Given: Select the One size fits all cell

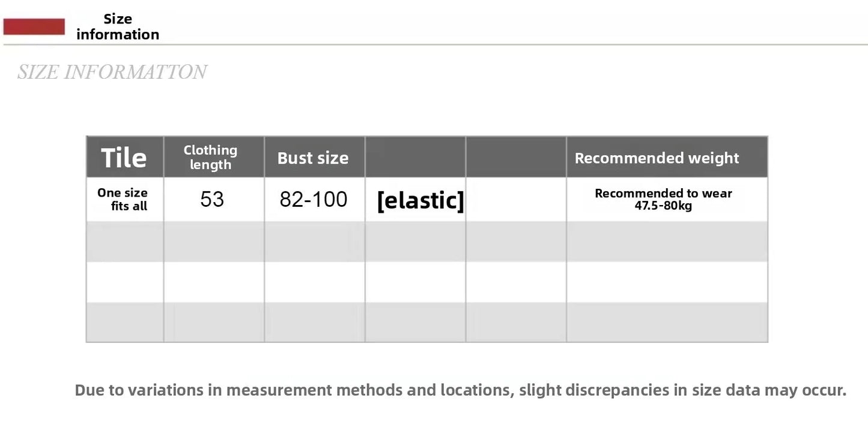Looking at the screenshot, I should 124,200.
